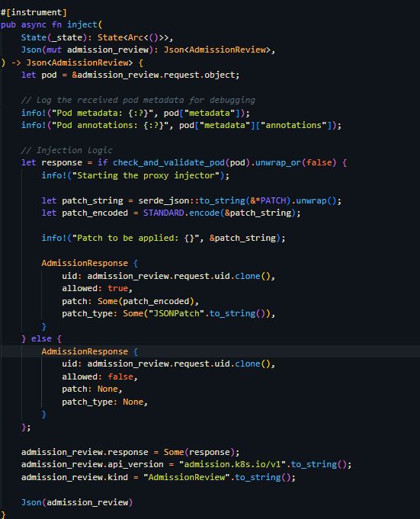
Task: Click the "let response" variable name
Action: pos(62,163)
